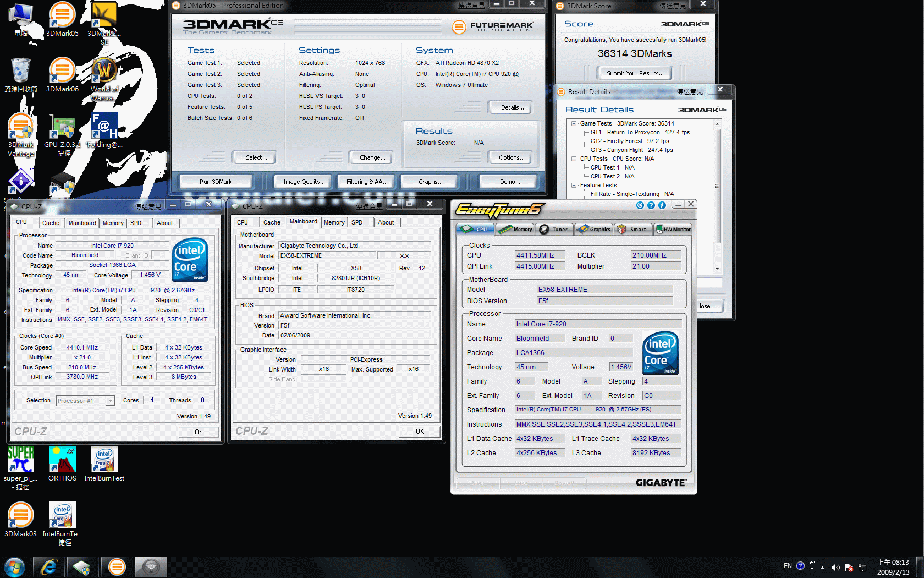The width and height of the screenshot is (924, 578).
Task: Click Submit Your Results button
Action: pos(635,73)
